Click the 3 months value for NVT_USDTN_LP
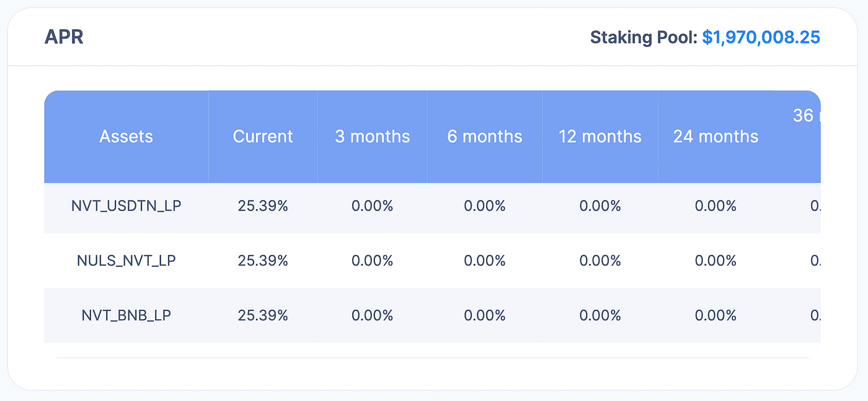Image resolution: width=868 pixels, height=401 pixels. click(x=372, y=206)
